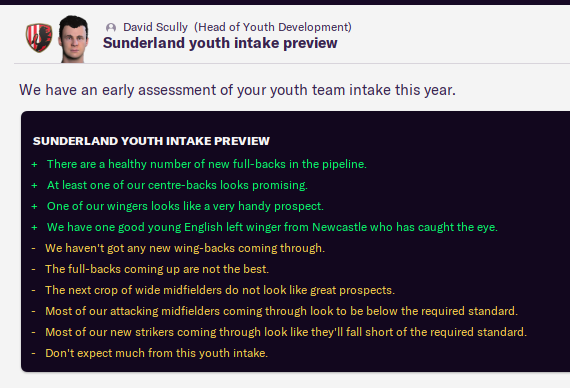Select the full-backs not the best line

click(x=157, y=269)
